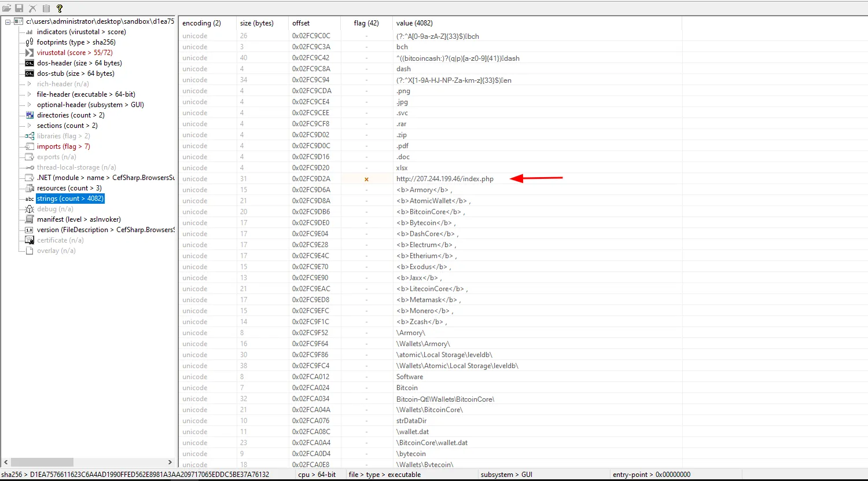Collapse the root file path tree node
Image resolution: width=868 pixels, height=481 pixels.
[x=8, y=21]
